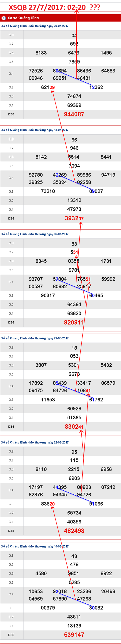This screenshot has height=644, width=121.
Task: Select second prize number 60928
Action: click(74, 409)
